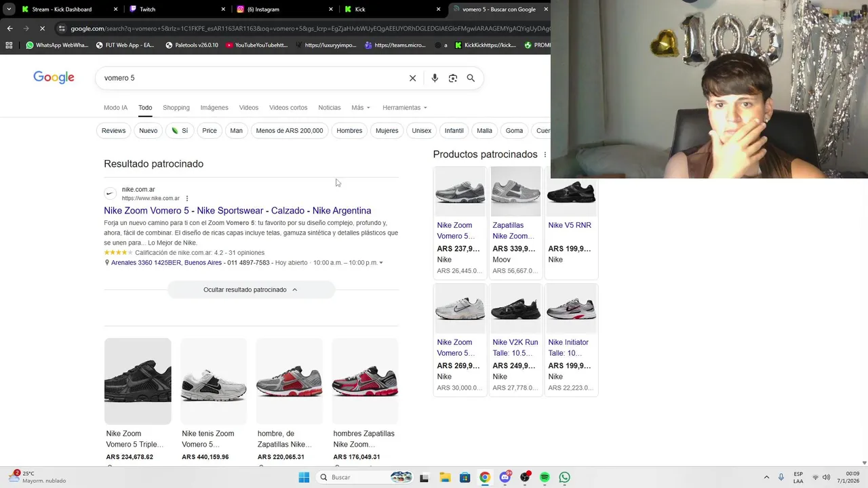Apply the Price filter chip
The height and width of the screenshot is (488, 868).
coord(210,131)
